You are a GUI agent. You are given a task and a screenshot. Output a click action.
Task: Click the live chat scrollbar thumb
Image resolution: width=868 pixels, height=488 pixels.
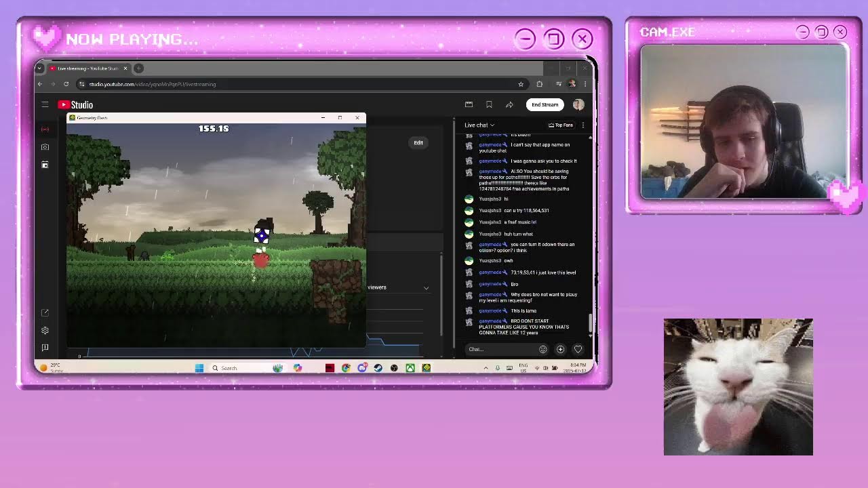pyautogui.click(x=590, y=323)
